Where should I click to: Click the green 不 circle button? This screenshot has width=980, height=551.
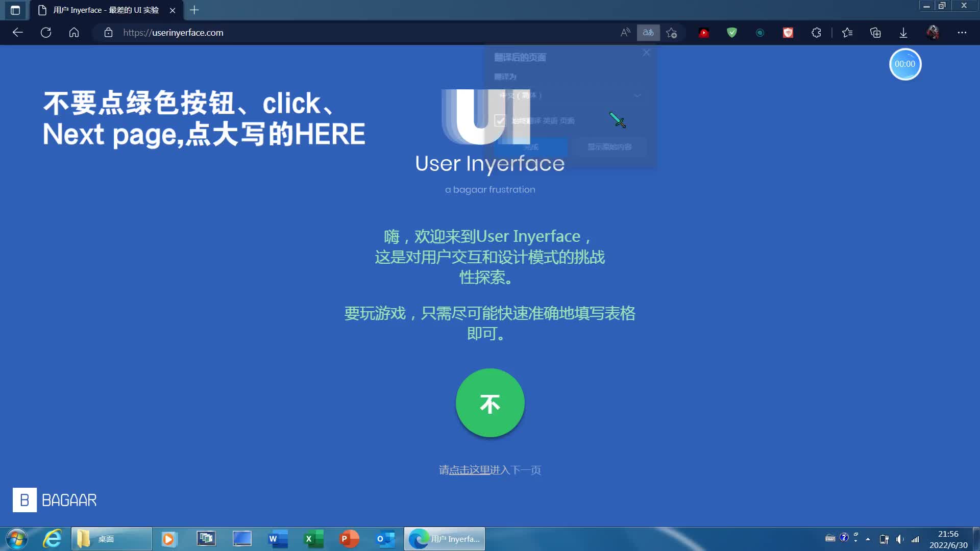point(490,403)
